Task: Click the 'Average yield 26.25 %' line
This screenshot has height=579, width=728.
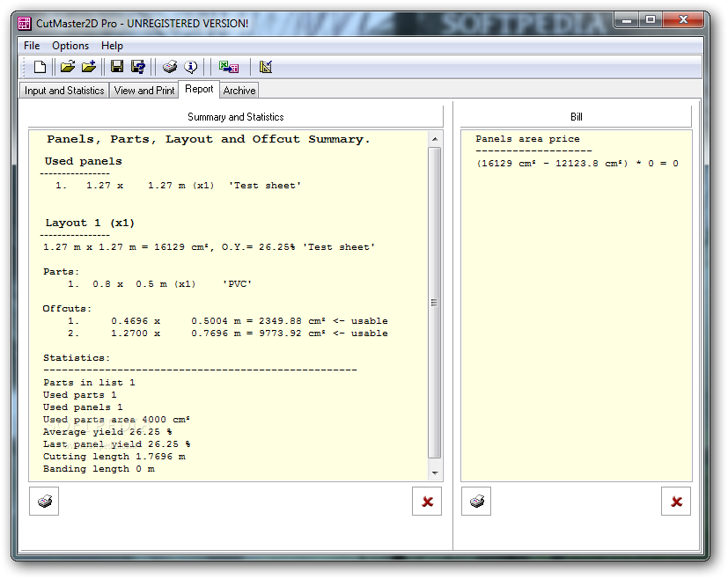Action: (x=107, y=432)
